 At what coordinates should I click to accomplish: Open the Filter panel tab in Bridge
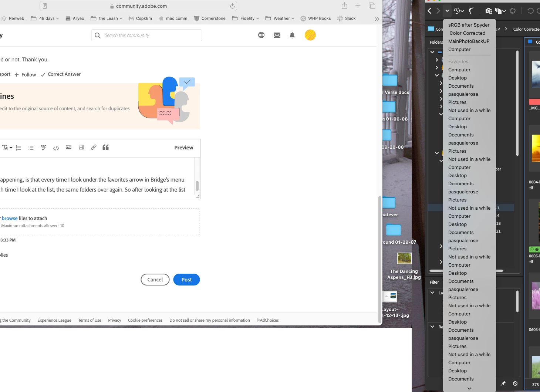(434, 282)
